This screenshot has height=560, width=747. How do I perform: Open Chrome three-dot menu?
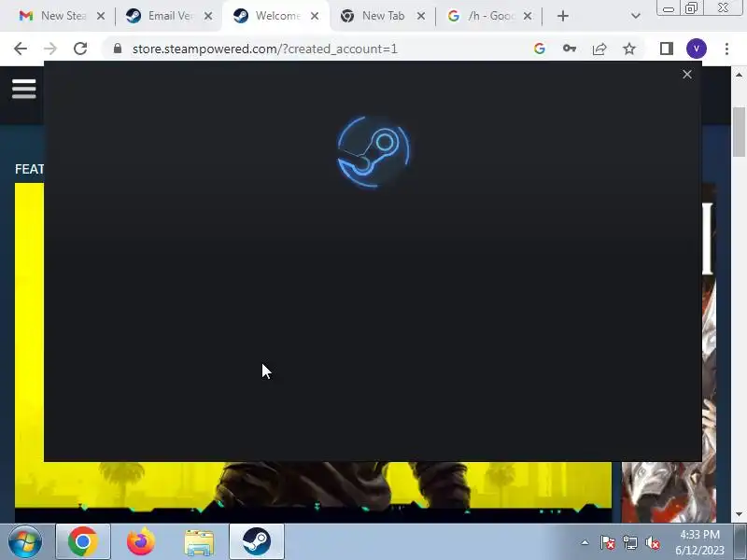(726, 49)
